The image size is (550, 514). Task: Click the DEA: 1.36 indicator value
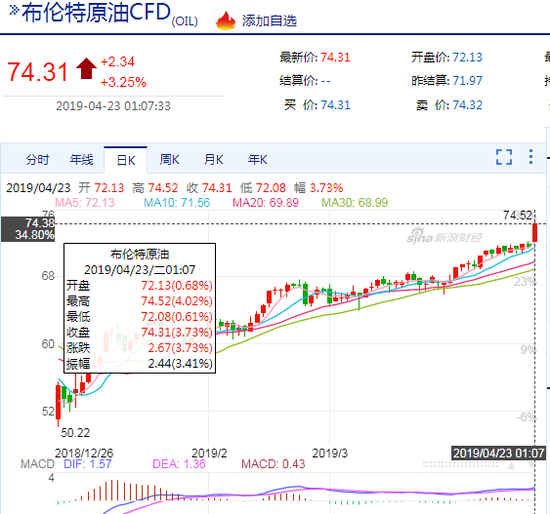179,464
